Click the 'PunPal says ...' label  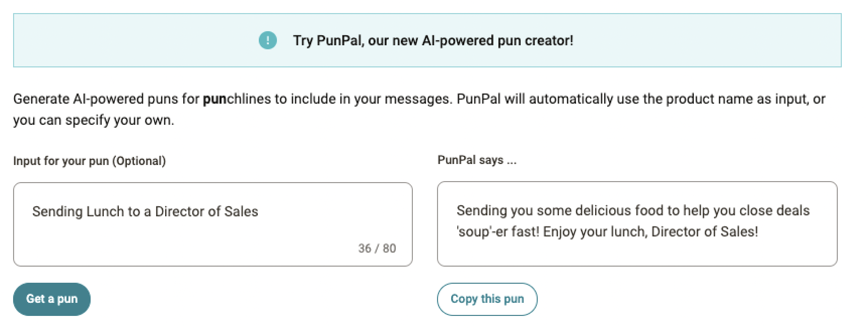477,160
